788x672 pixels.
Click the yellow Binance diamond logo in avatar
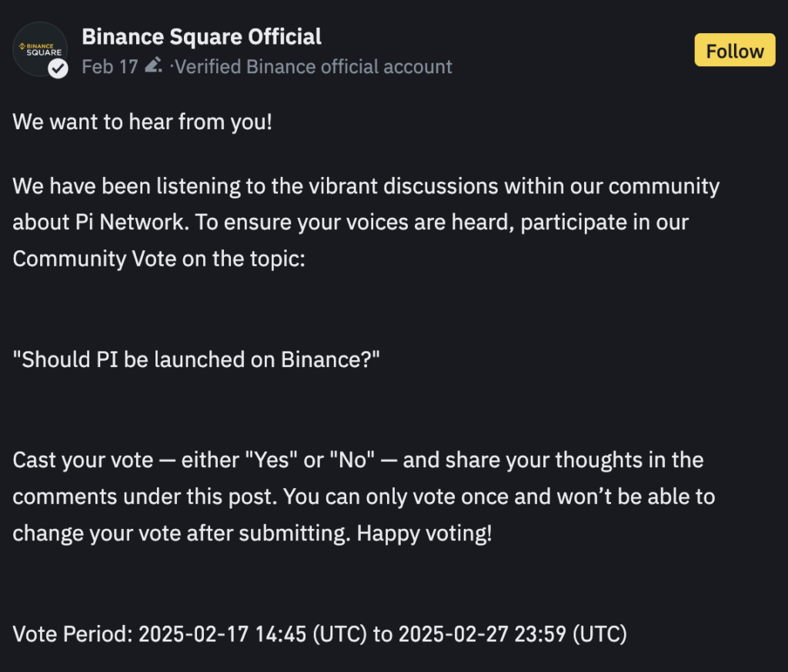[22, 46]
